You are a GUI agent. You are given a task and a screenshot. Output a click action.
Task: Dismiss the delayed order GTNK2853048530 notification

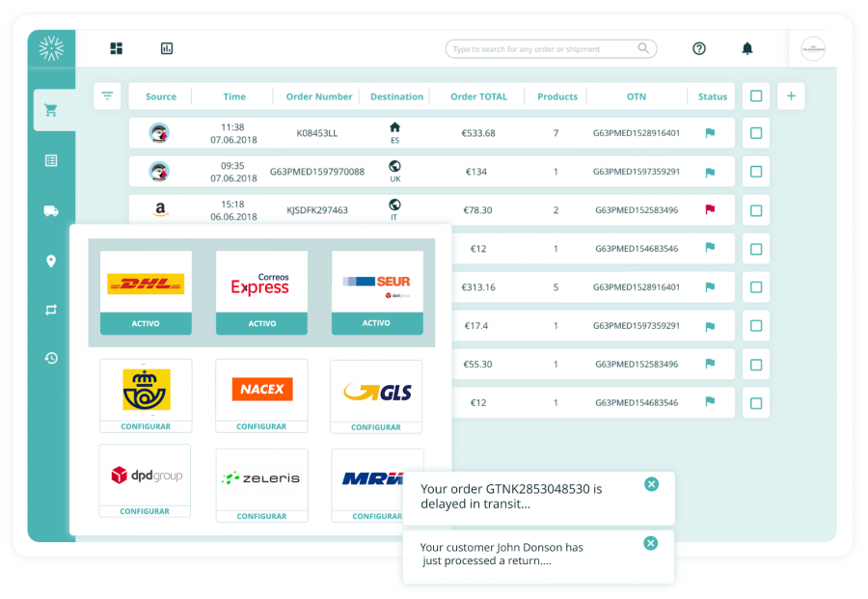pyautogui.click(x=652, y=484)
